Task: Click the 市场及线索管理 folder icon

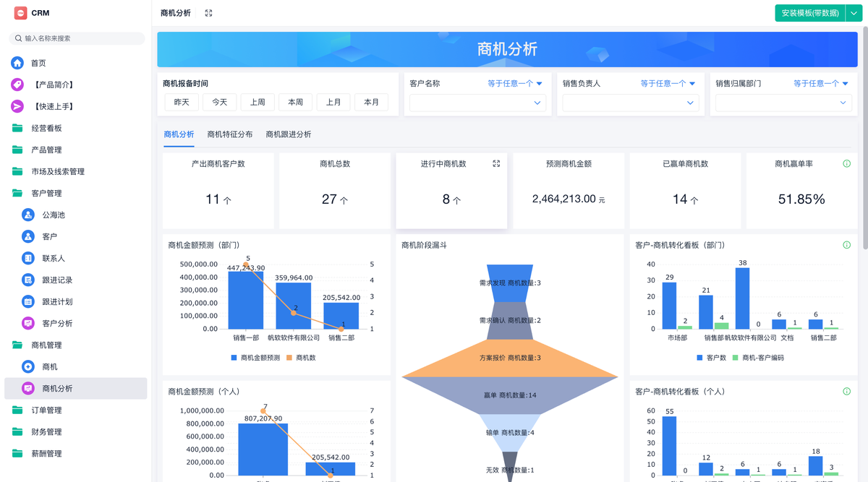Action: [17, 171]
